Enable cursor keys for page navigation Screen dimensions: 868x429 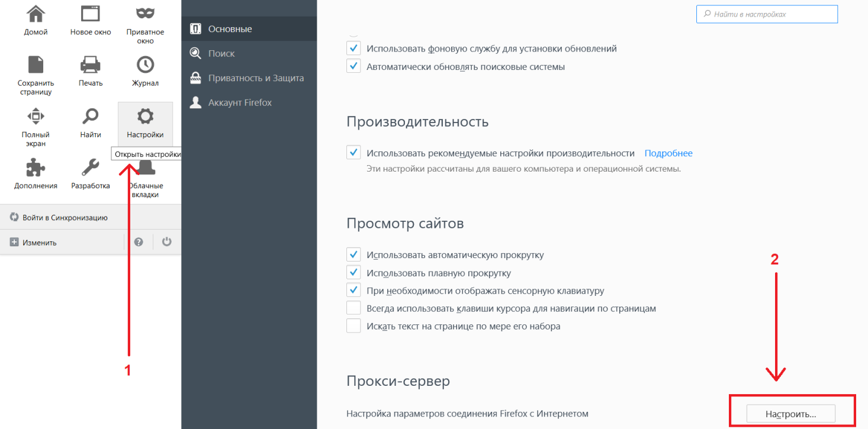point(353,308)
